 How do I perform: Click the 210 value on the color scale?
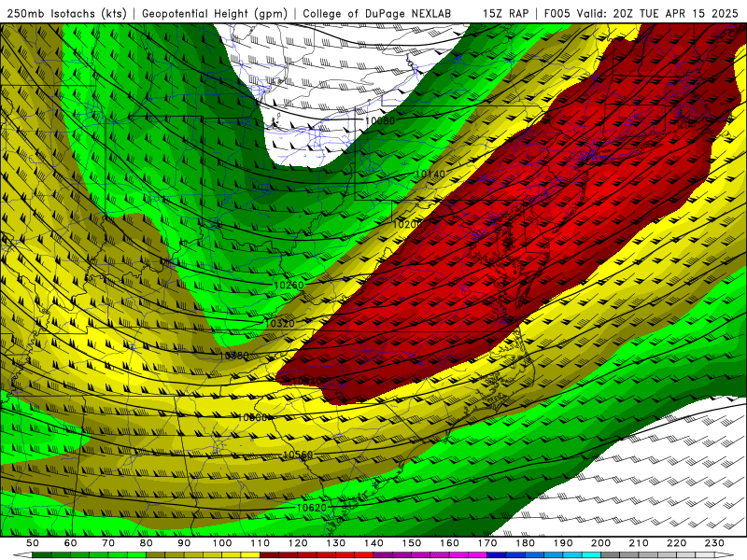coord(639,543)
